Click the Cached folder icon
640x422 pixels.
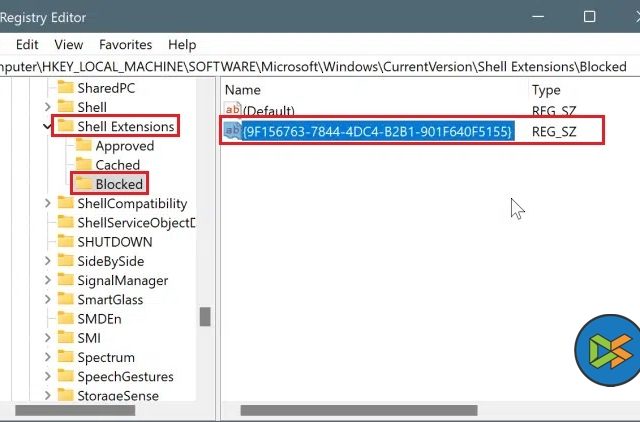coord(84,164)
